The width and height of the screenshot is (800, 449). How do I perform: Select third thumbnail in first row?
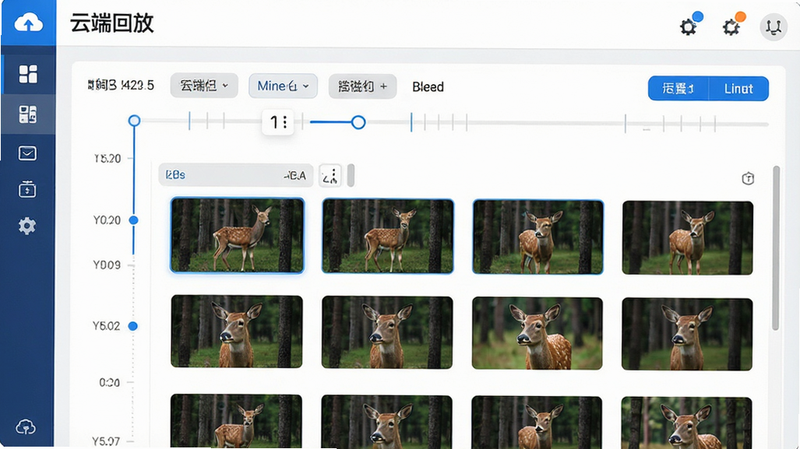tap(538, 237)
